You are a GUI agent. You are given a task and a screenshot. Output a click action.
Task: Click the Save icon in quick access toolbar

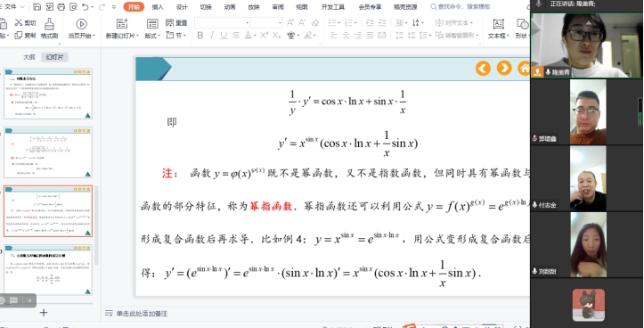pos(37,6)
